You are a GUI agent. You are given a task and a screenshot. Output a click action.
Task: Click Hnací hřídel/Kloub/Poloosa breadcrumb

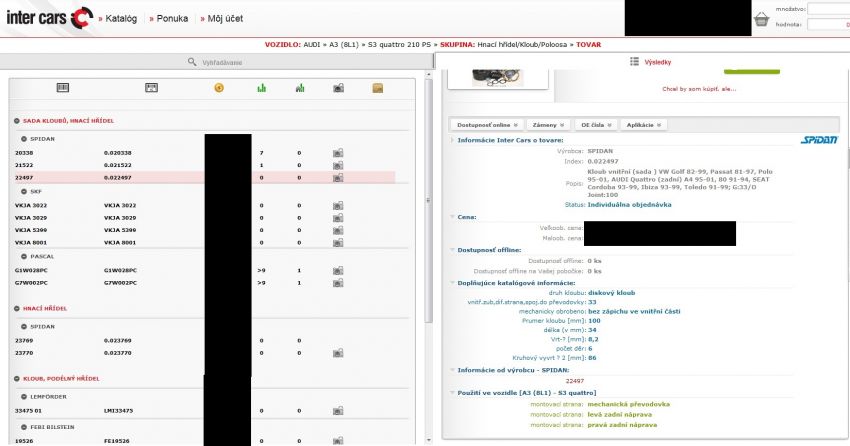522,44
